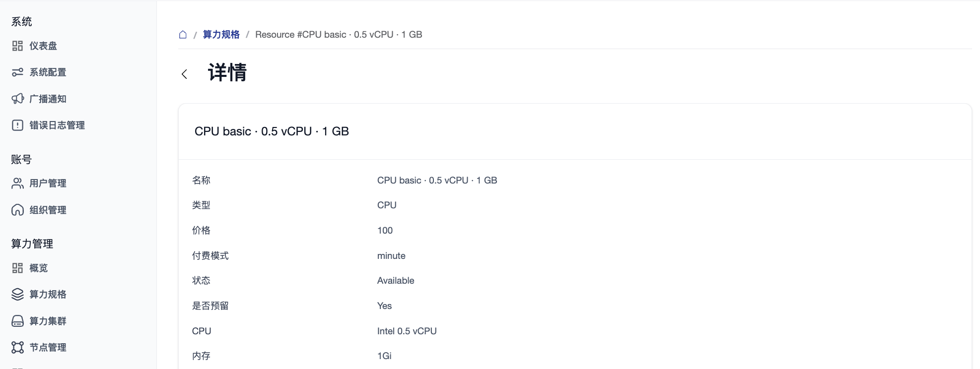Open 错误日志管理 in sidebar
This screenshot has height=369, width=980.
tap(57, 125)
